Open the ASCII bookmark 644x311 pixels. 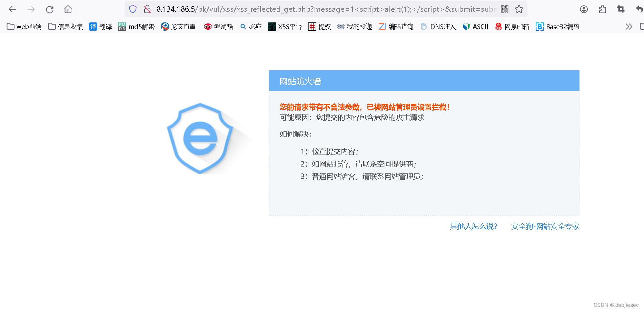pos(475,27)
